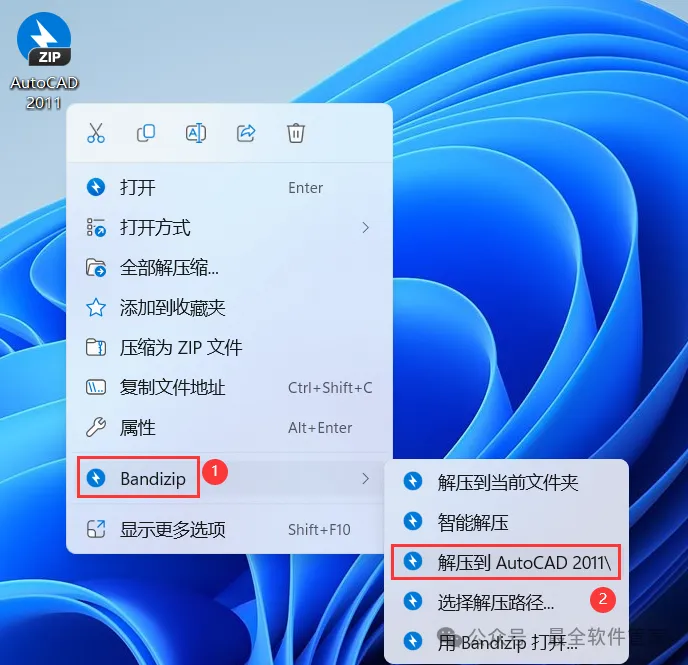This screenshot has width=688, height=665.
Task: Choose 用 Bandizip 打开... option
Action: click(506, 642)
